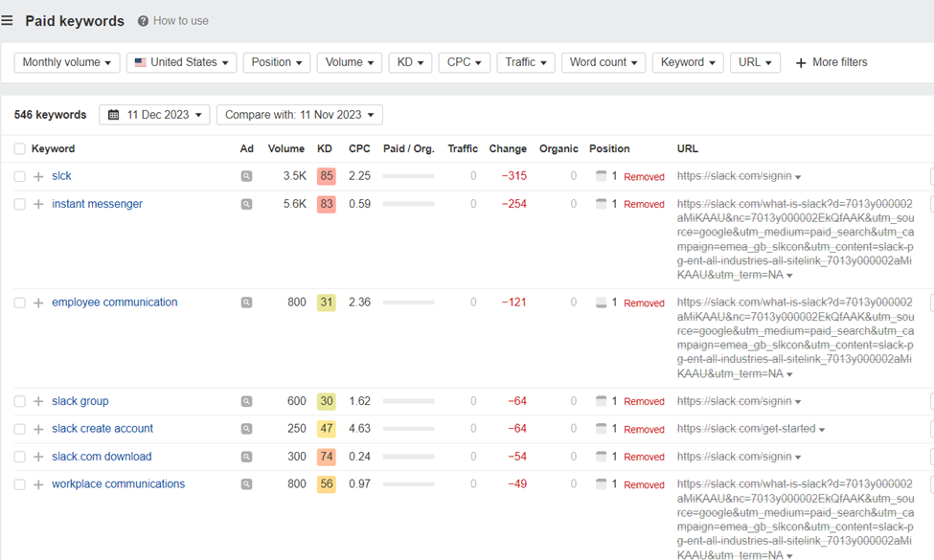The height and width of the screenshot is (560, 934).
Task: Click the plus icon next to slack.com download
Action: click(x=38, y=457)
